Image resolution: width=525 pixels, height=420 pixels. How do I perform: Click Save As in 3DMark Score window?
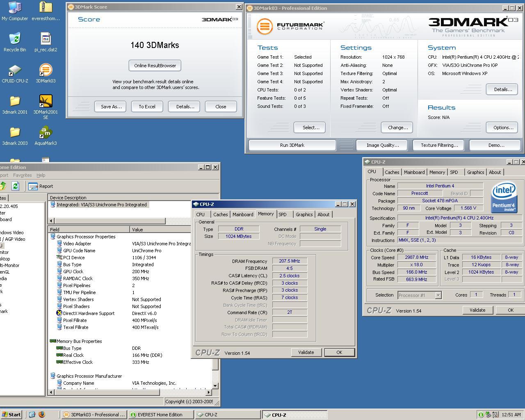click(111, 107)
